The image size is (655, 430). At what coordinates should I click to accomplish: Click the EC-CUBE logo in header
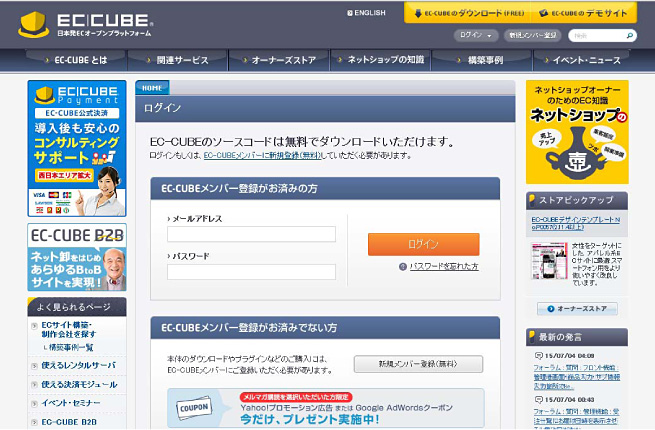[86, 24]
